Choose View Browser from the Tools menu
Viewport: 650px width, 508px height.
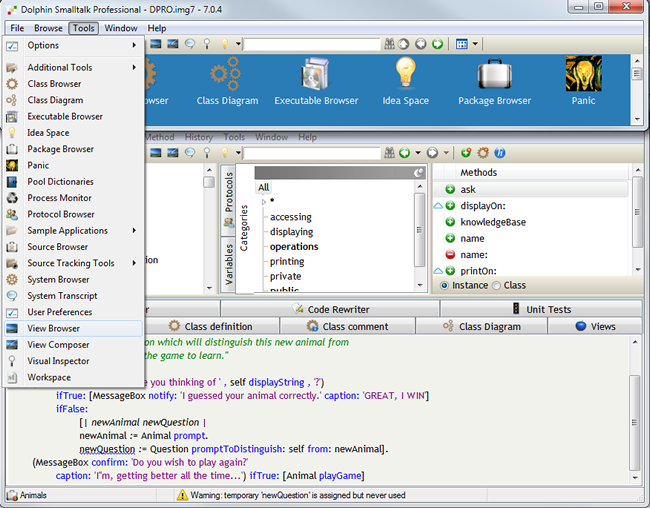click(x=74, y=328)
